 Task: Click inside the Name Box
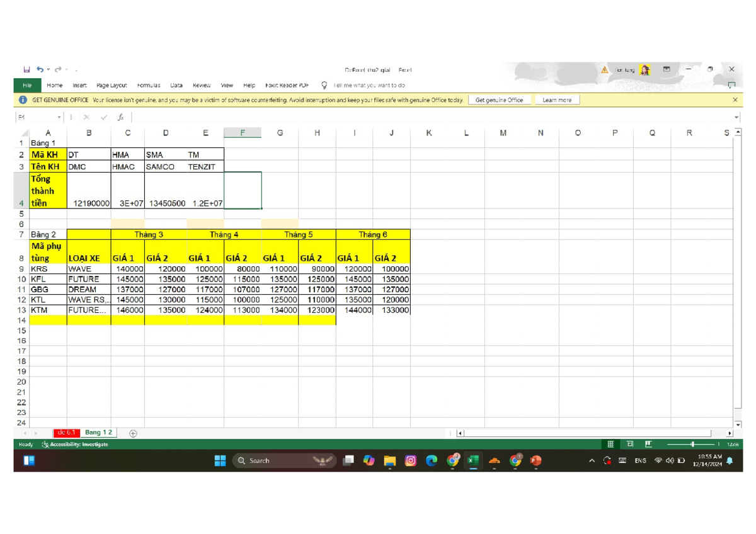(x=35, y=117)
